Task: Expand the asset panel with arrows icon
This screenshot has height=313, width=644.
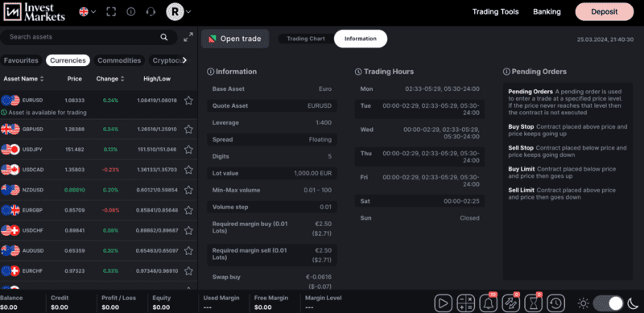Action: (x=188, y=37)
